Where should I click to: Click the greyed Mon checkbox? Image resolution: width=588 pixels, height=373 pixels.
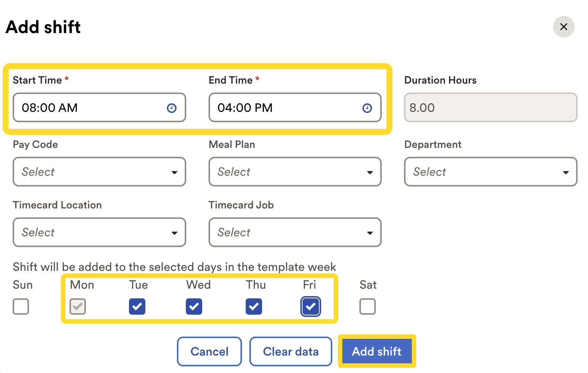point(78,306)
